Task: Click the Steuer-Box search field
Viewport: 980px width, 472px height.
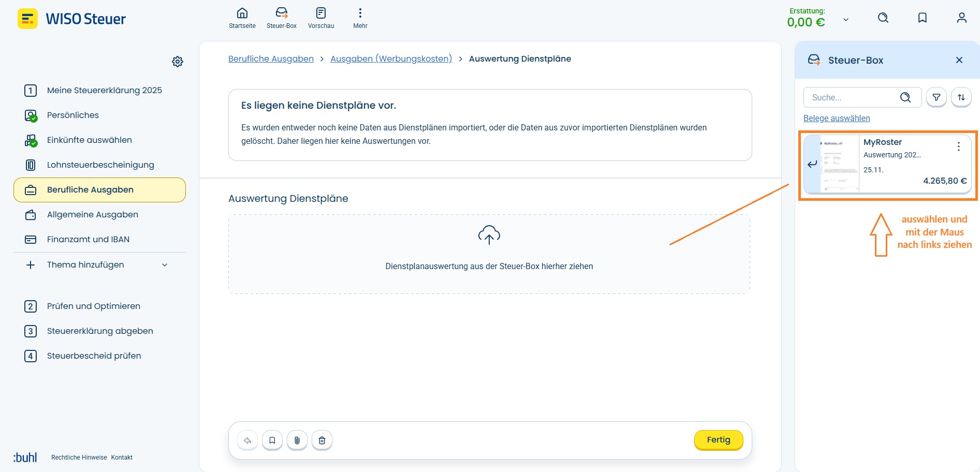Action: pyautogui.click(x=862, y=97)
